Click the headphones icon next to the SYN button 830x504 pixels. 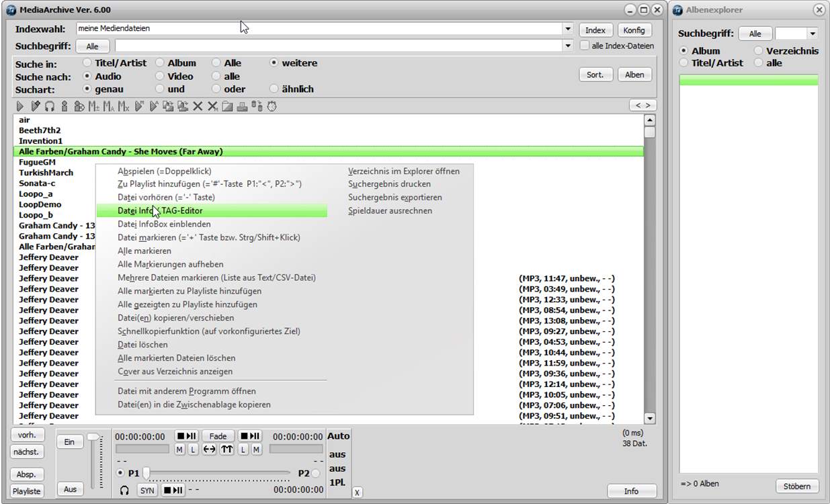(x=124, y=491)
